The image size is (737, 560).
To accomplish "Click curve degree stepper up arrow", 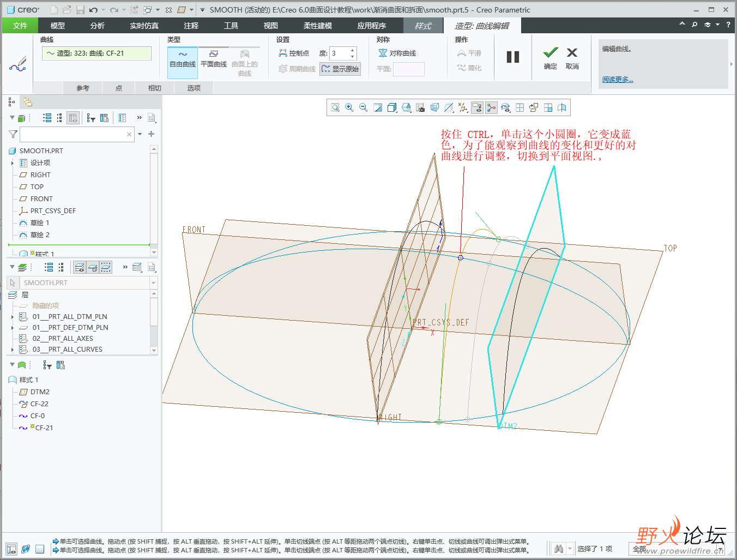I will (x=353, y=50).
